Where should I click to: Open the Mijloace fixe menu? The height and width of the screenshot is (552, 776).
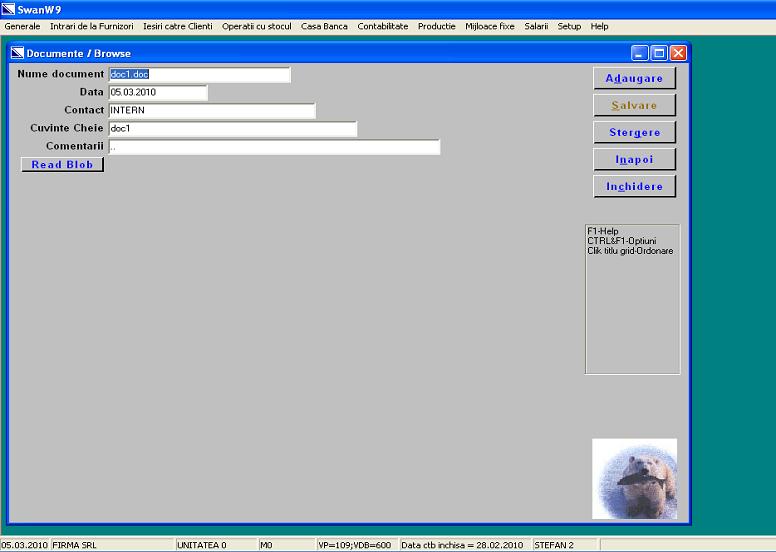coord(490,26)
